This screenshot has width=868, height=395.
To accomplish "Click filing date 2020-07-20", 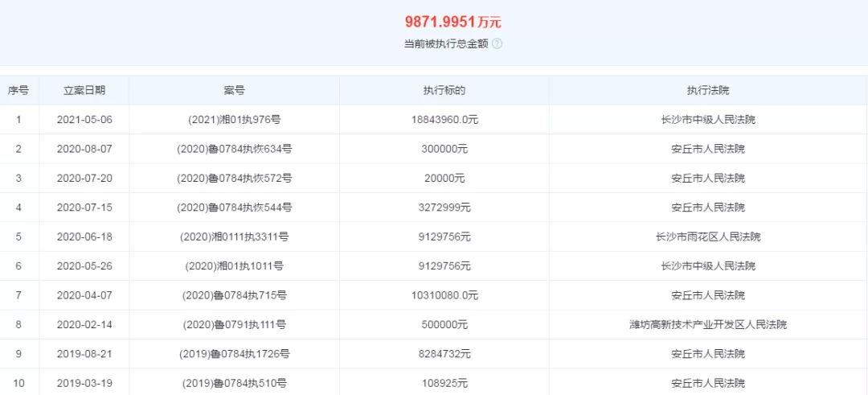I will (84, 179).
